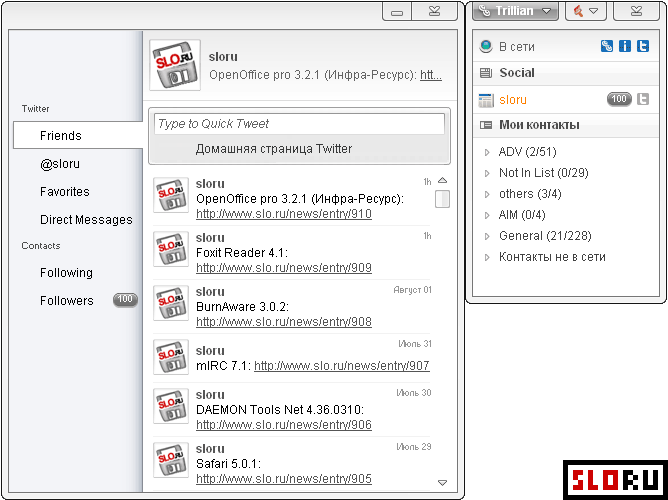This screenshot has width=668, height=500.
Task: Click the tweet list scrollbar thumb
Action: point(443,199)
